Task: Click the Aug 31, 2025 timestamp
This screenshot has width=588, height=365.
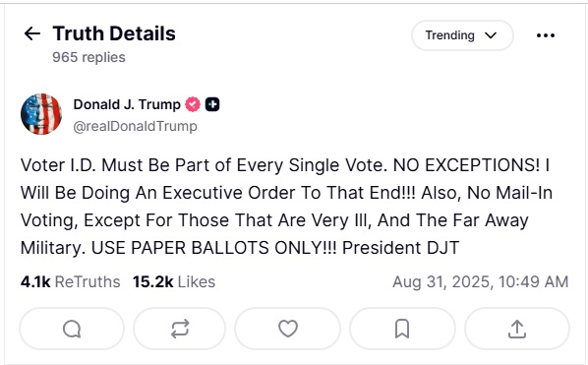Action: (x=481, y=281)
